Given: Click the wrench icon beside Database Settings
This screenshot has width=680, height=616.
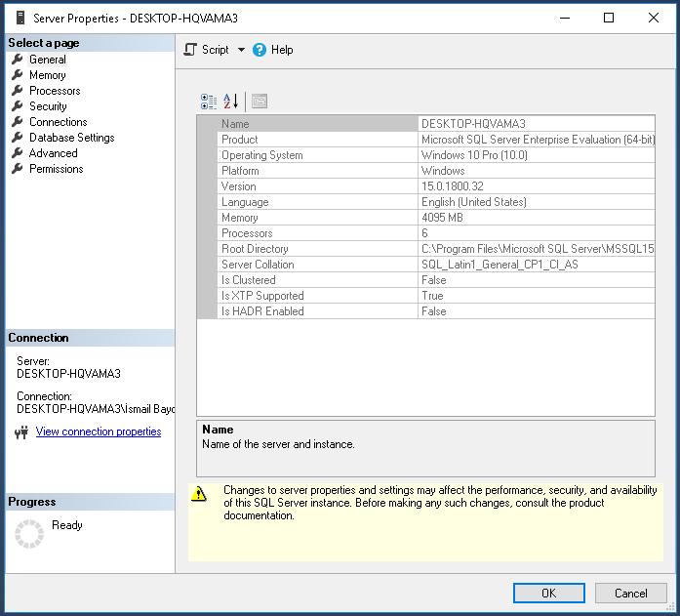Looking at the screenshot, I should pos(18,137).
